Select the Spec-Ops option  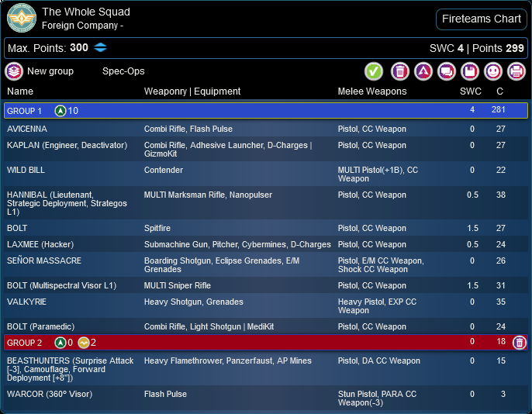[x=123, y=71]
